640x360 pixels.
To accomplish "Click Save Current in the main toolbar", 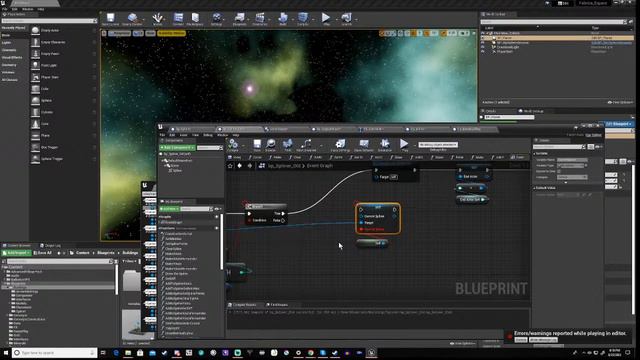I will point(110,19).
